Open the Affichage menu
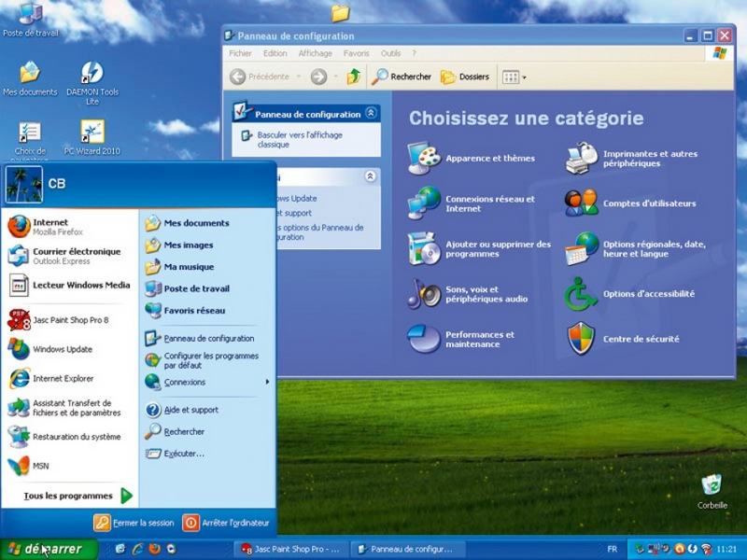747x560 pixels. pos(316,53)
